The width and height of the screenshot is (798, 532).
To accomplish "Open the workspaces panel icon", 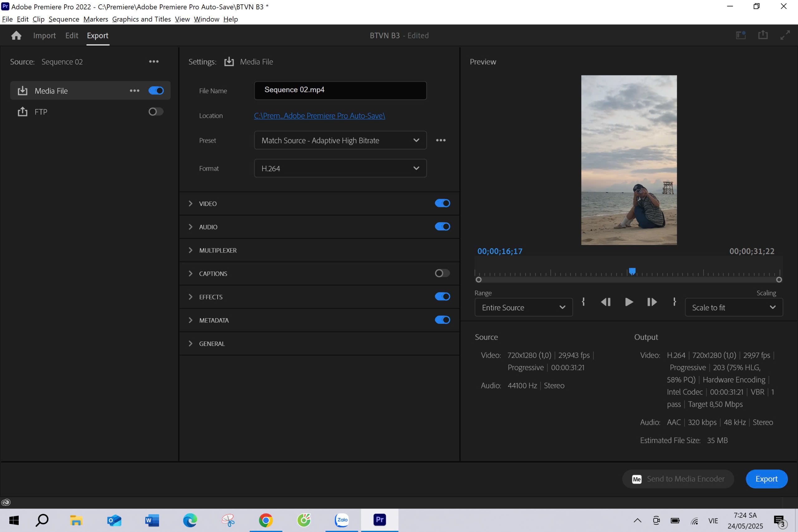I will [741, 35].
